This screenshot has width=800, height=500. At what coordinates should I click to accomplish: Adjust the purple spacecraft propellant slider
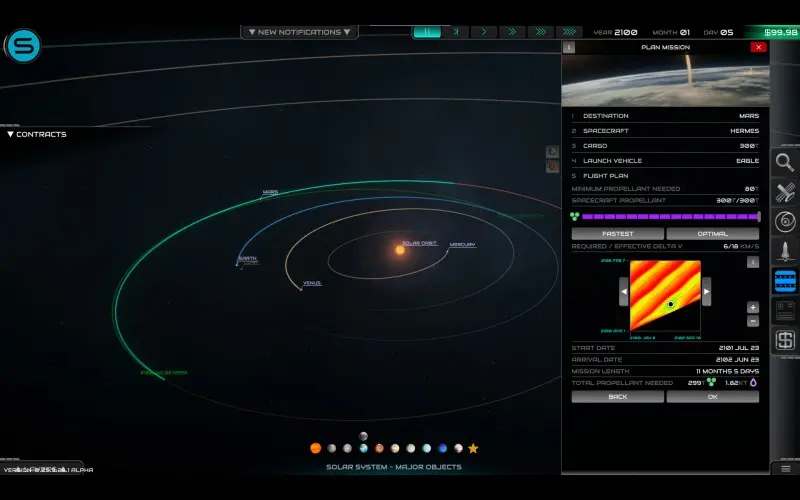pyautogui.click(x=670, y=216)
